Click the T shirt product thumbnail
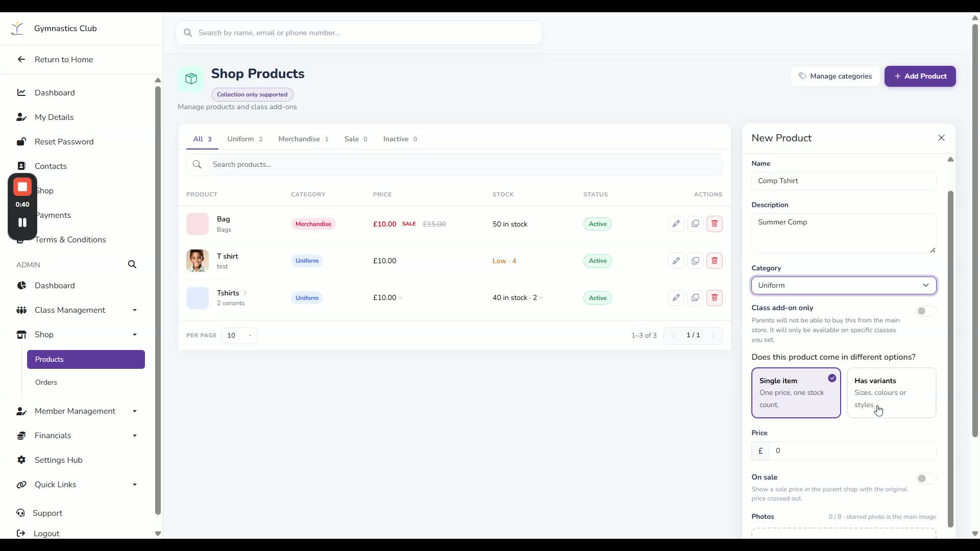The width and height of the screenshot is (980, 551). coord(198,261)
